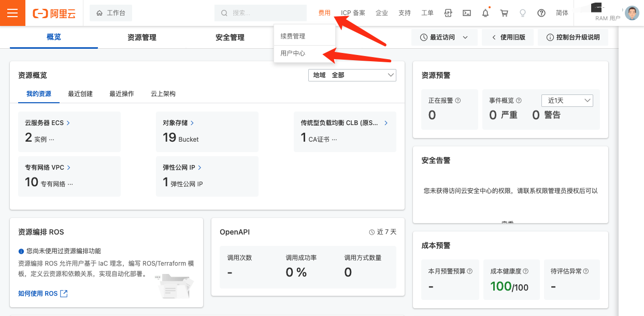Open the API developer tools icon
Screen dimensions: 644x316
point(449,13)
